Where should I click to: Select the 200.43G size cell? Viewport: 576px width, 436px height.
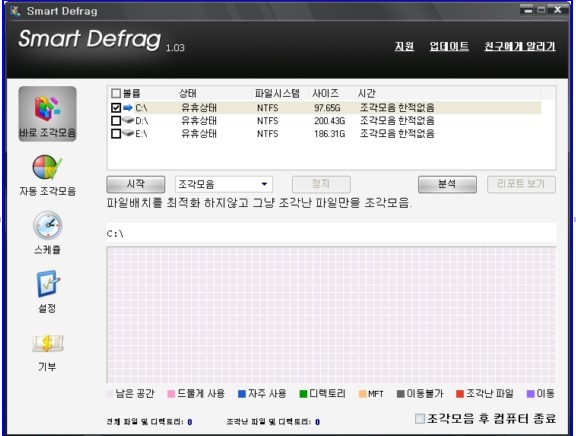[x=330, y=121]
